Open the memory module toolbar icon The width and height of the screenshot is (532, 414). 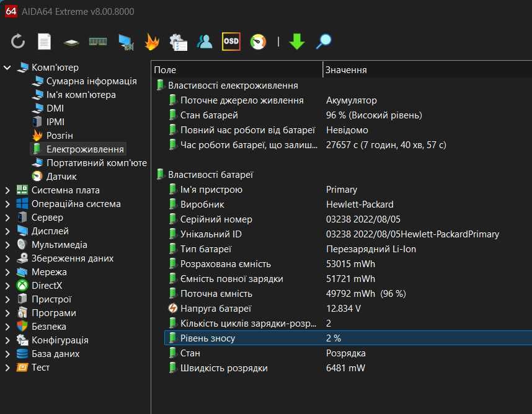[x=98, y=42]
